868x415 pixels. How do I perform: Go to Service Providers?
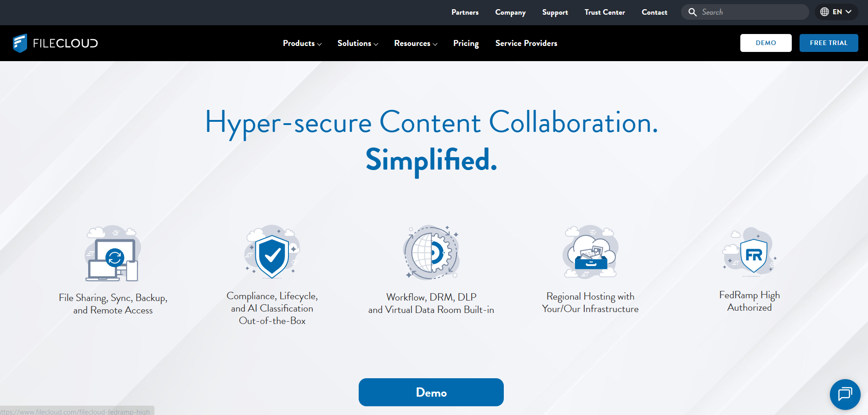526,43
